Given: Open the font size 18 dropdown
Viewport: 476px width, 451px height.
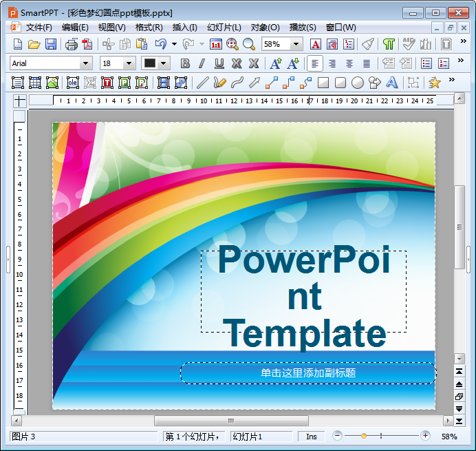Looking at the screenshot, I should 129,63.
